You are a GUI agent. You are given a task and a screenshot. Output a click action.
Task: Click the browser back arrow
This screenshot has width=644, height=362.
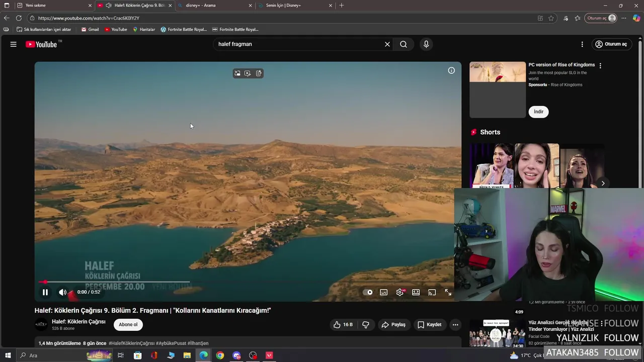click(x=7, y=18)
